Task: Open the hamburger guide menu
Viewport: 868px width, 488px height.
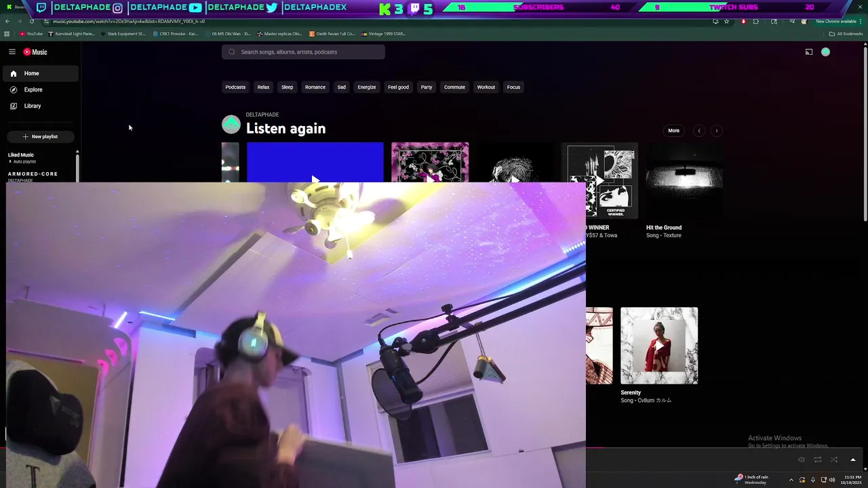Action: click(x=12, y=52)
